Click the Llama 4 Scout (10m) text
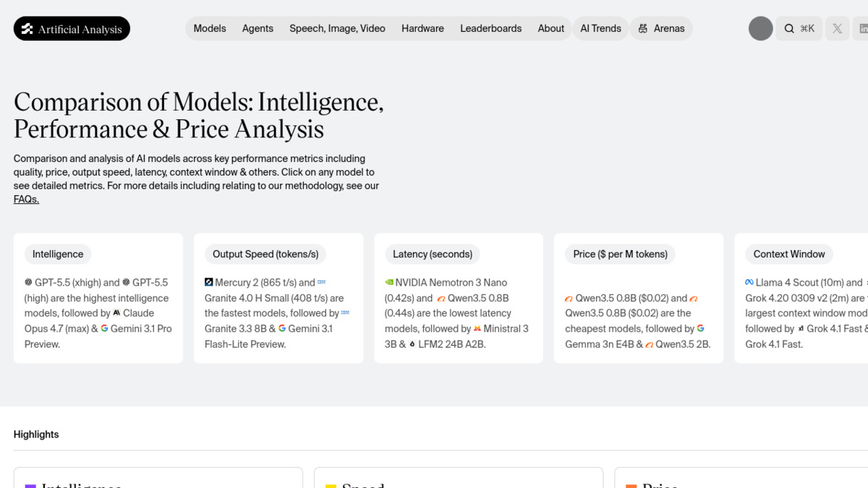 pyautogui.click(x=799, y=283)
